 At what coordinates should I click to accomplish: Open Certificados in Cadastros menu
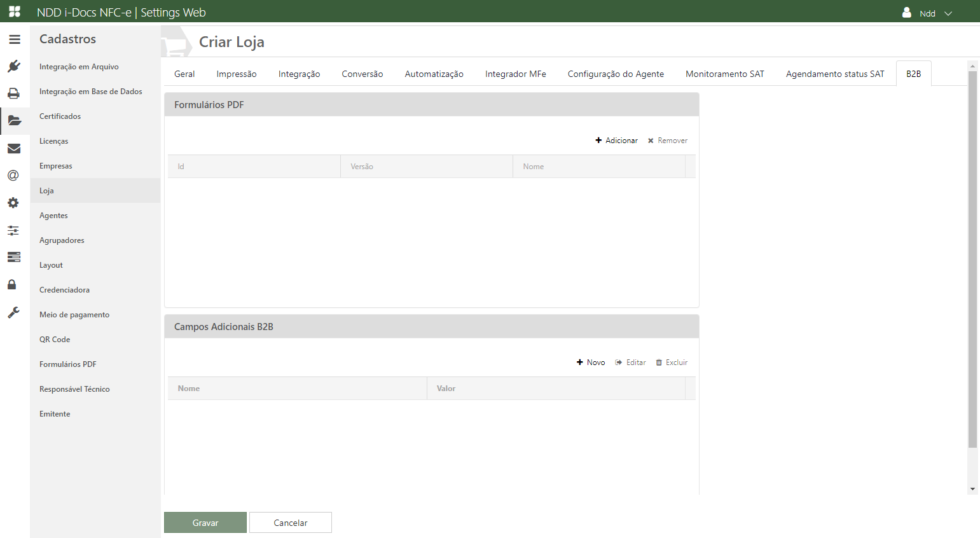coord(60,116)
